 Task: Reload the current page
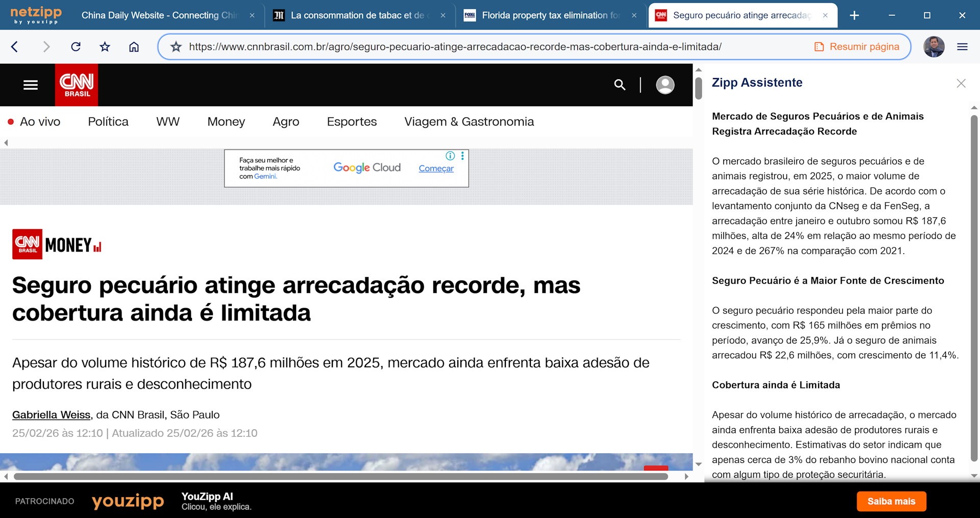[76, 46]
